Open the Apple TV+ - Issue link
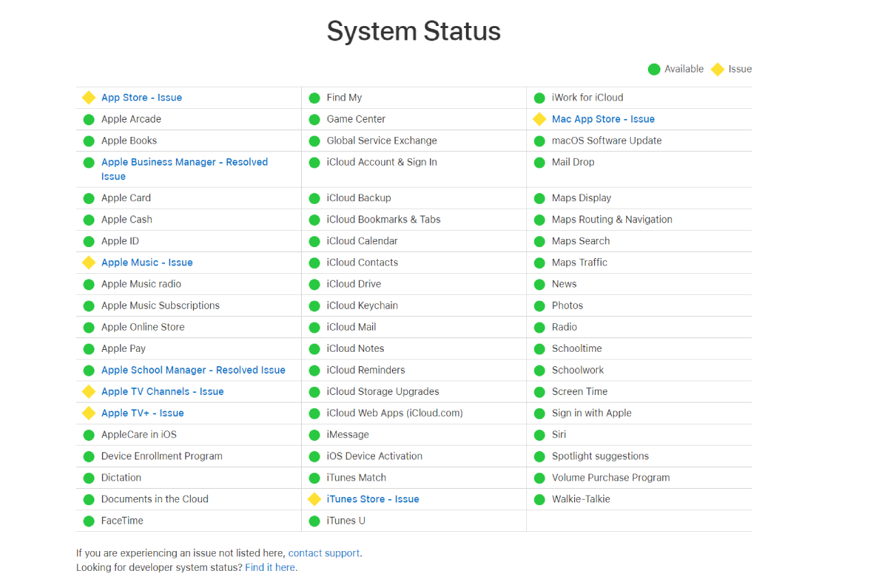The height and width of the screenshot is (588, 876). (x=142, y=413)
